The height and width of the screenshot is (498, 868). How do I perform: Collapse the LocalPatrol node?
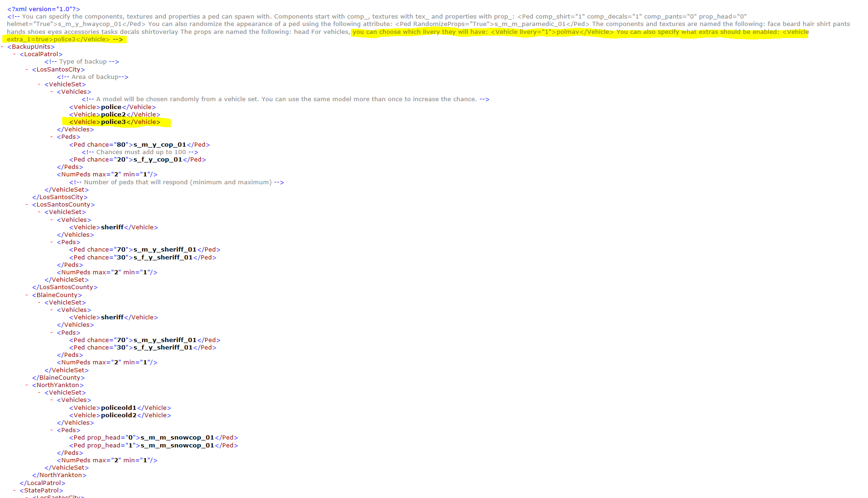pyautogui.click(x=15, y=54)
